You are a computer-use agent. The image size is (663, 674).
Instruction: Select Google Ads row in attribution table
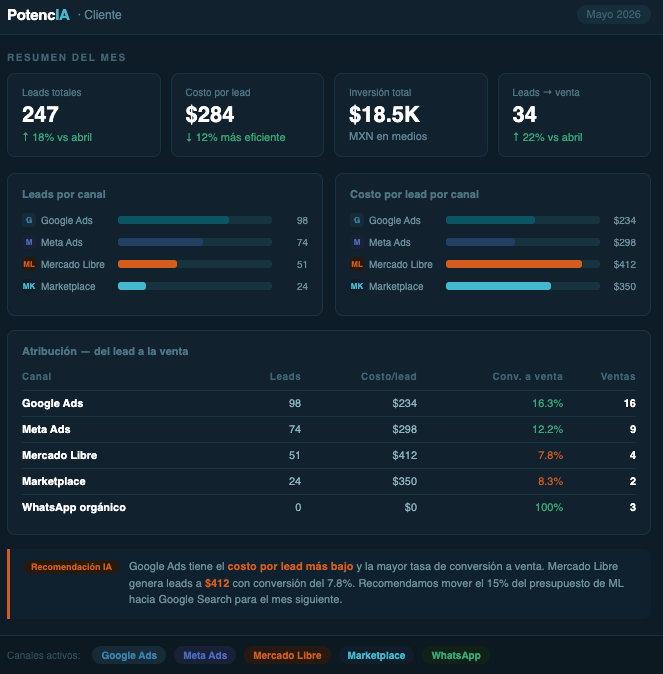click(329, 403)
